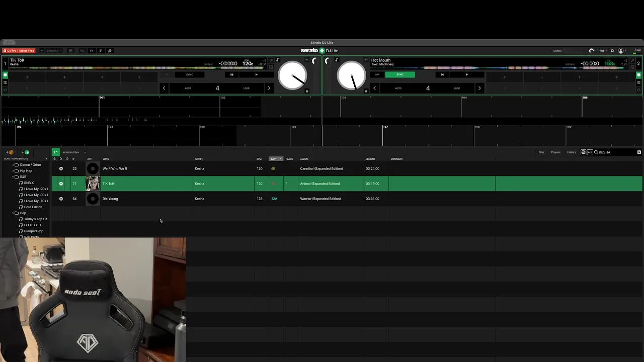Activate 4-beat auto loop on deck 2
Viewport: 644px width, 362px height.
coord(428,88)
